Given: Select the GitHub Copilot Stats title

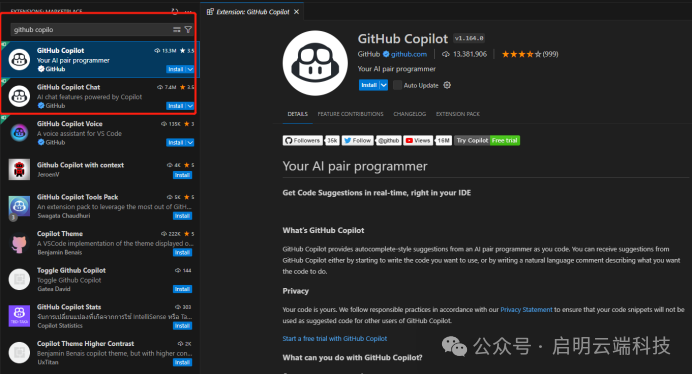Looking at the screenshot, I should point(69,307).
